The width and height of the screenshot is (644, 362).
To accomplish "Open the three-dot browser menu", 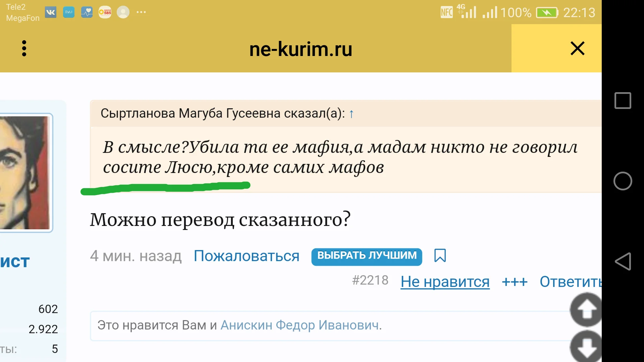I will (24, 49).
